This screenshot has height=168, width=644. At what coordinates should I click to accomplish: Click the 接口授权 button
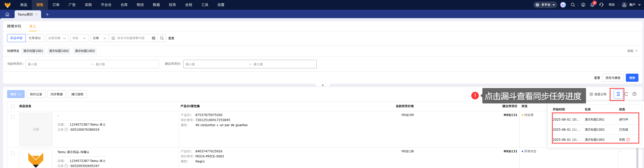(77, 94)
